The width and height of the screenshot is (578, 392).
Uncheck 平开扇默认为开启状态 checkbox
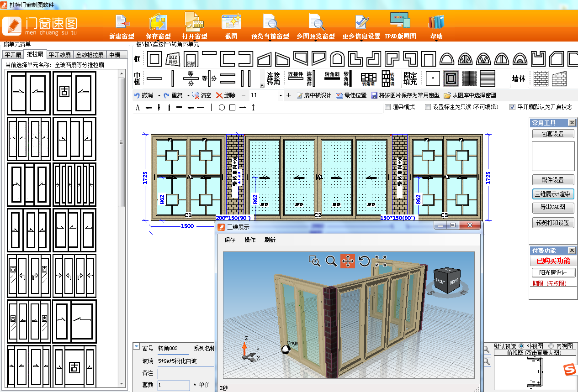513,107
